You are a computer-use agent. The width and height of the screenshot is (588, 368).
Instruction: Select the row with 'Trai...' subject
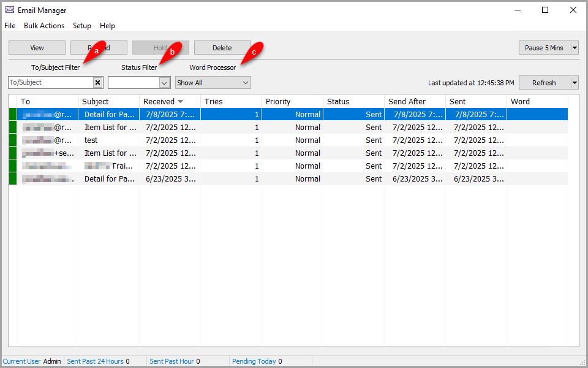tap(288, 166)
